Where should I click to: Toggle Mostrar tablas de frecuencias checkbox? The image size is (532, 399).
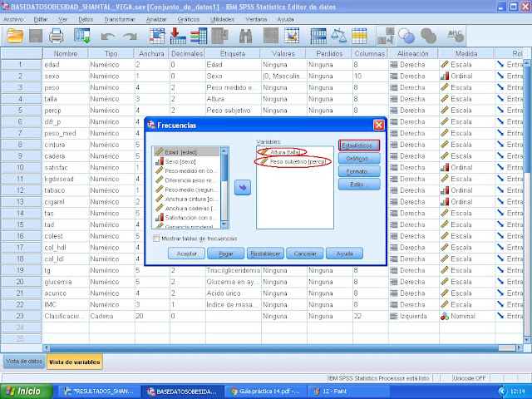[x=156, y=239]
